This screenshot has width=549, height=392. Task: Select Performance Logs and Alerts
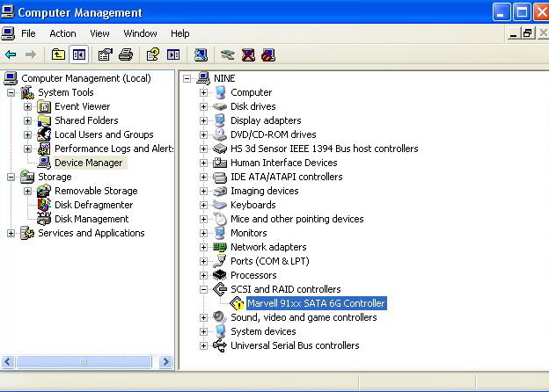(x=114, y=149)
